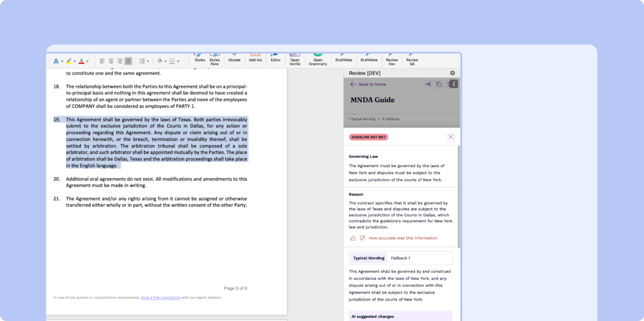Select the Typical Wording tab
Image resolution: width=644 pixels, height=321 pixels.
click(x=369, y=258)
